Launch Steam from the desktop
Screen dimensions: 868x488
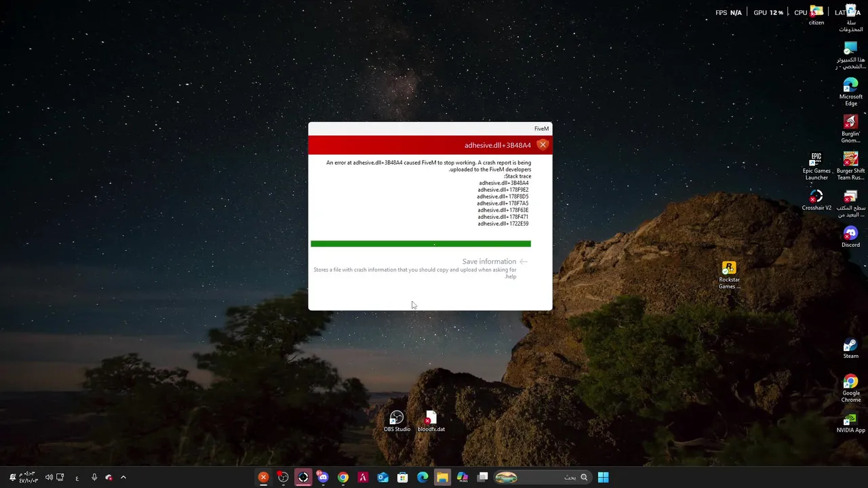point(850,348)
